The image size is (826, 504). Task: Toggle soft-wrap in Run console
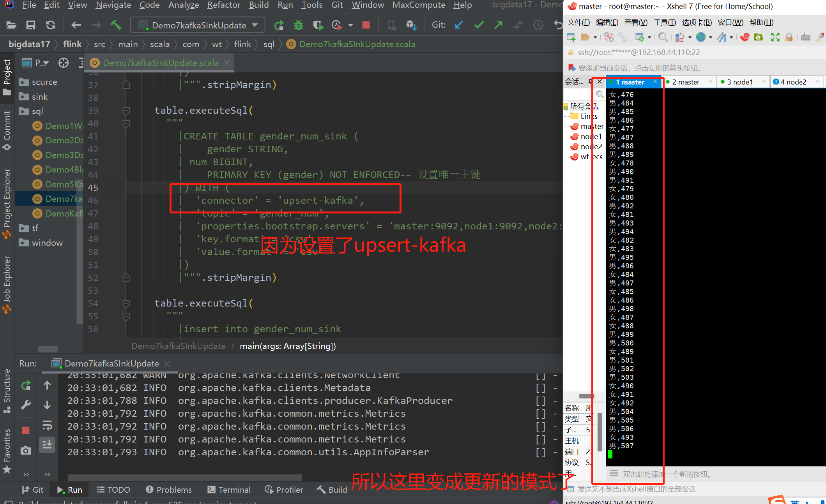coord(47,425)
